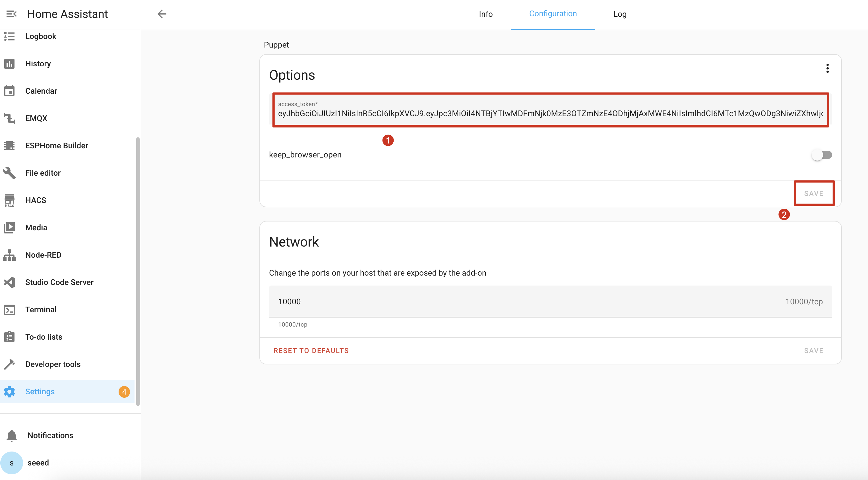Screen dimensions: 868x480
Task: Click the Puppet add-on name text
Action: click(276, 44)
